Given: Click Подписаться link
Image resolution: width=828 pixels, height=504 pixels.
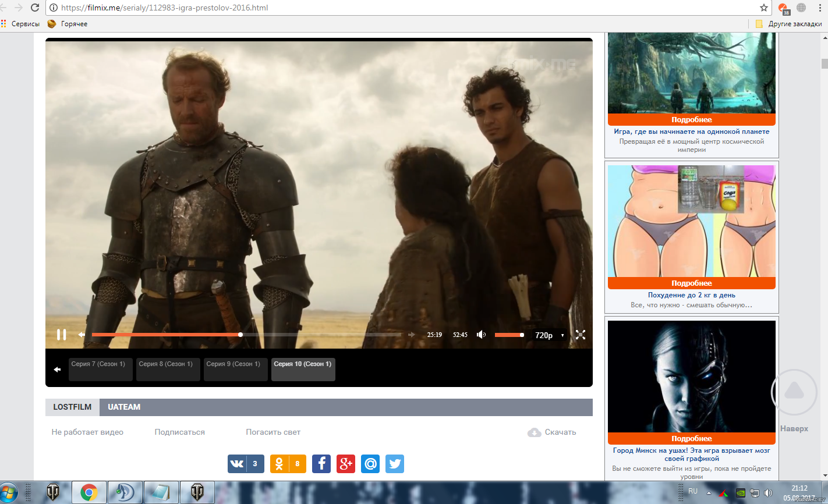Looking at the screenshot, I should click(x=180, y=432).
